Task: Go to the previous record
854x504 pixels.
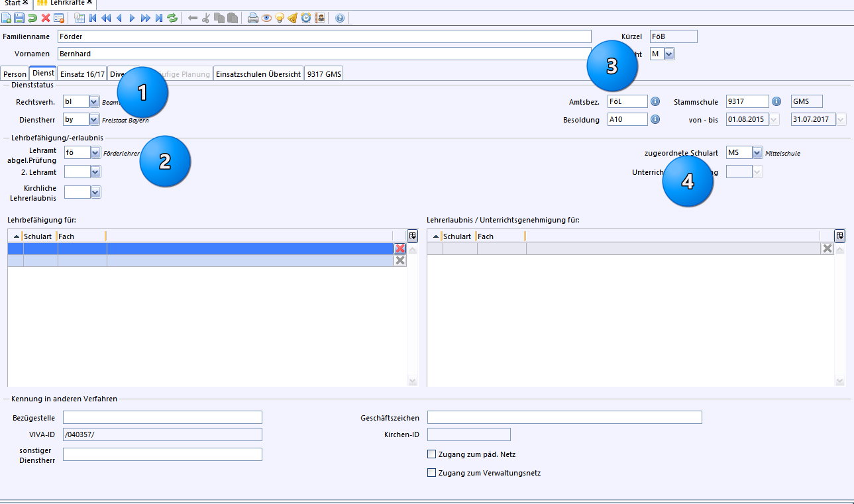Action: coord(119,18)
